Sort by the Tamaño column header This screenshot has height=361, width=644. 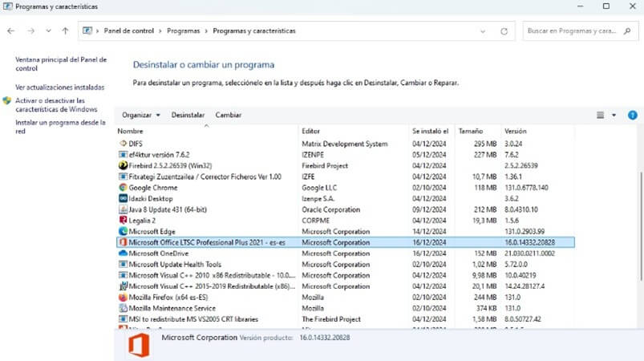pyautogui.click(x=471, y=132)
